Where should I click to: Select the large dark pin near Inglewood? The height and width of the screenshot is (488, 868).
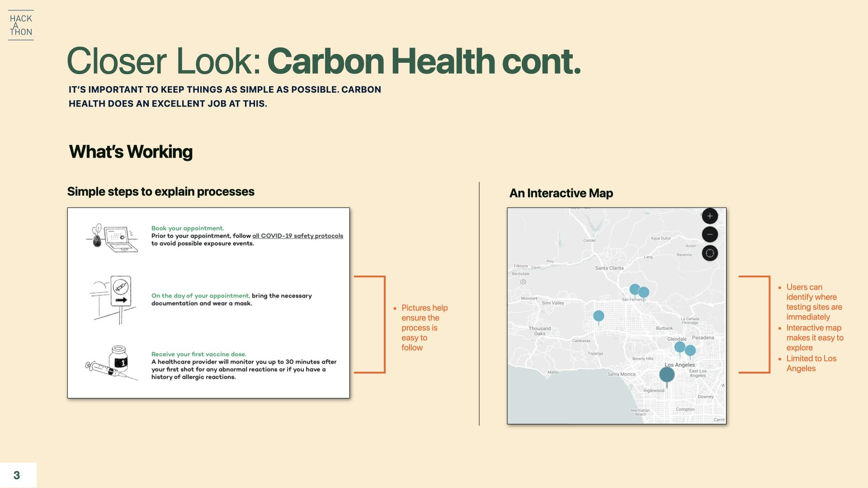(x=667, y=375)
